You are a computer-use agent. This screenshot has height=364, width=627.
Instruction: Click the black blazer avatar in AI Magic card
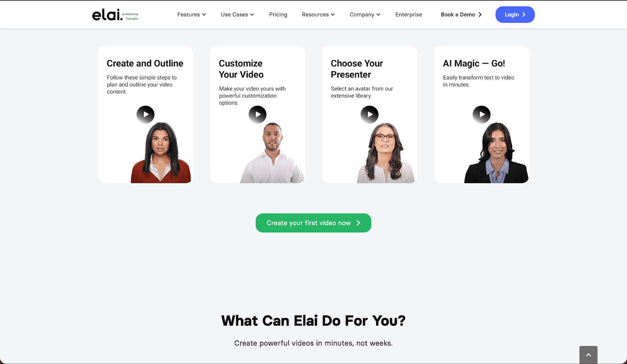coord(497,153)
